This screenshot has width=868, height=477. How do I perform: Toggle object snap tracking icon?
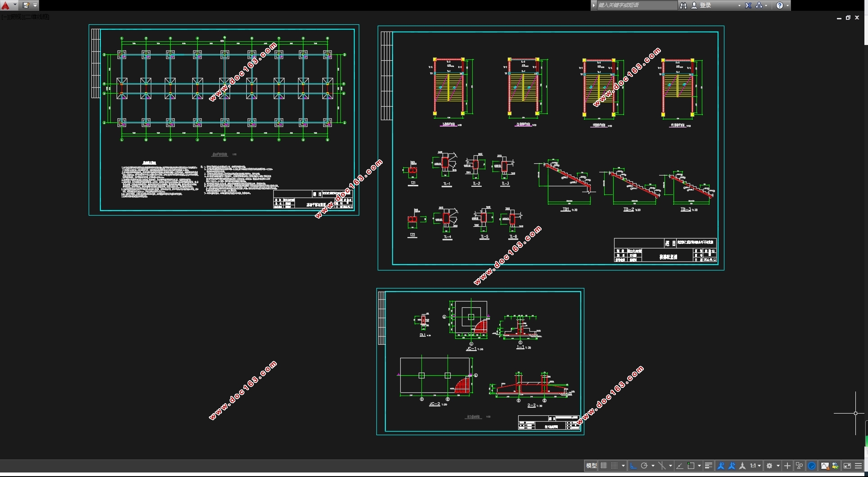pyautogui.click(x=680, y=466)
